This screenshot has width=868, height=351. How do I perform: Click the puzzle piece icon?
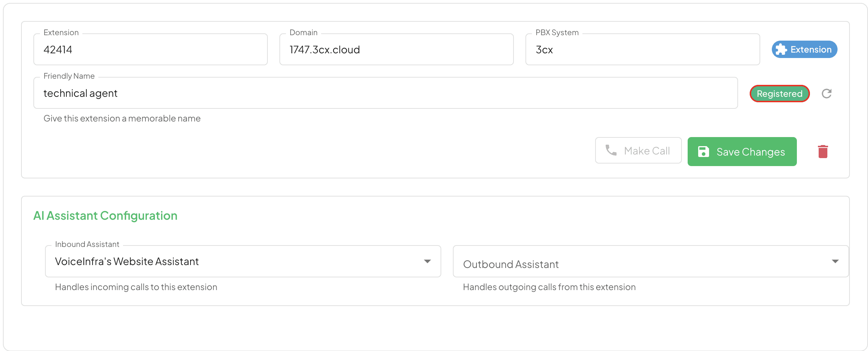pos(781,50)
